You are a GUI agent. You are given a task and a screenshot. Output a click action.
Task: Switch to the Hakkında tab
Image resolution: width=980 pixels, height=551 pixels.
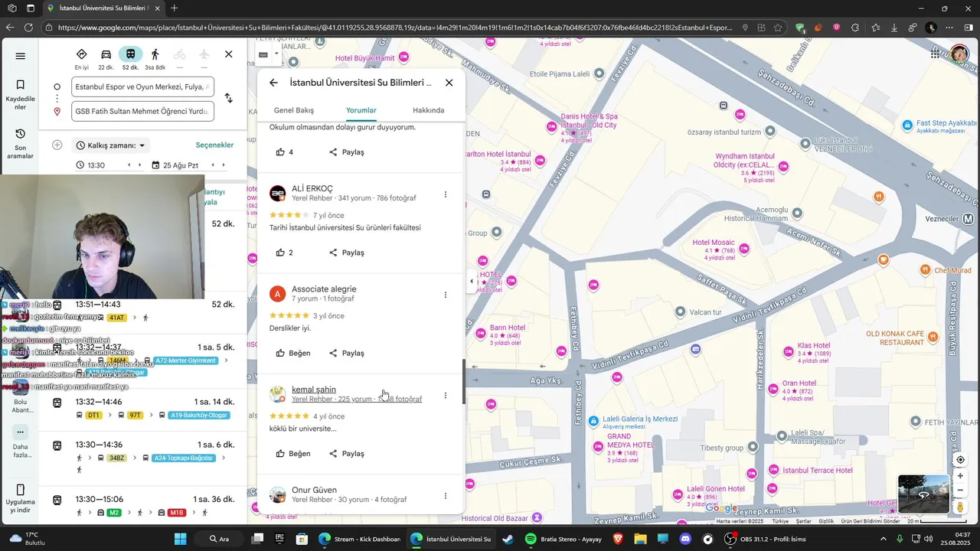428,110
